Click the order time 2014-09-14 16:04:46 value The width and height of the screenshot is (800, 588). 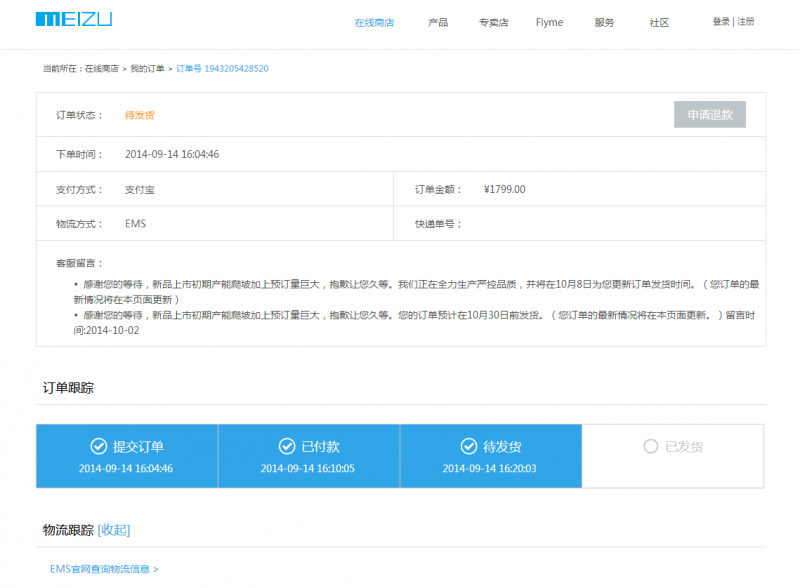click(172, 154)
